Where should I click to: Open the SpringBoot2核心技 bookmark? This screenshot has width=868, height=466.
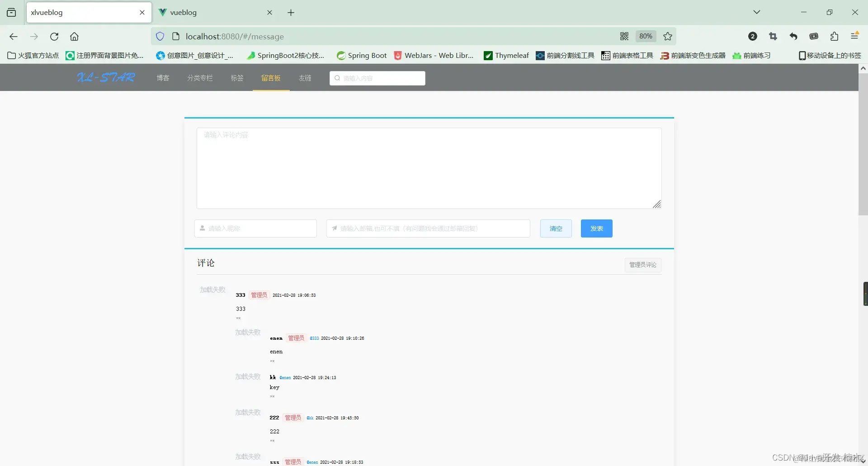coord(286,56)
